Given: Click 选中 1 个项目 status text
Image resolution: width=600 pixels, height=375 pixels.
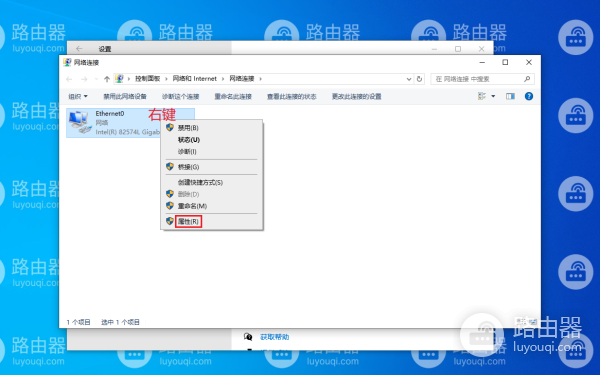Looking at the screenshot, I should [120, 322].
